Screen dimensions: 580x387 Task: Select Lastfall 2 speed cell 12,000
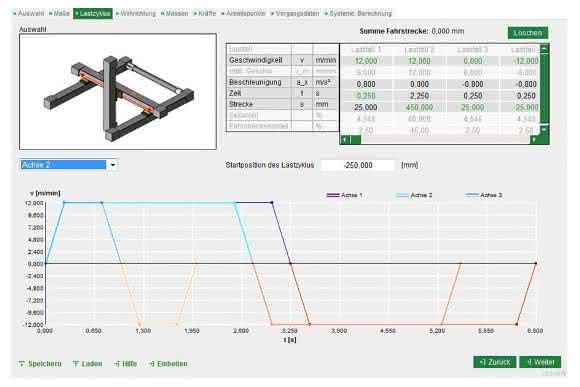[419, 61]
